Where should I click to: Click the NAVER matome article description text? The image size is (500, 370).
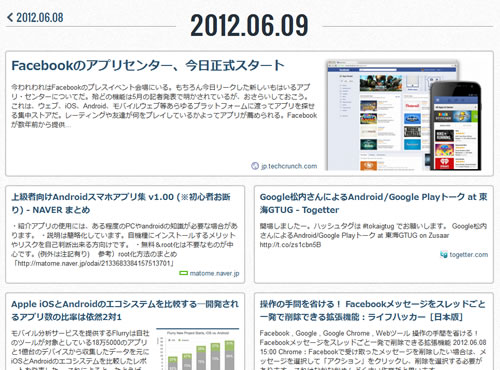click(x=124, y=245)
